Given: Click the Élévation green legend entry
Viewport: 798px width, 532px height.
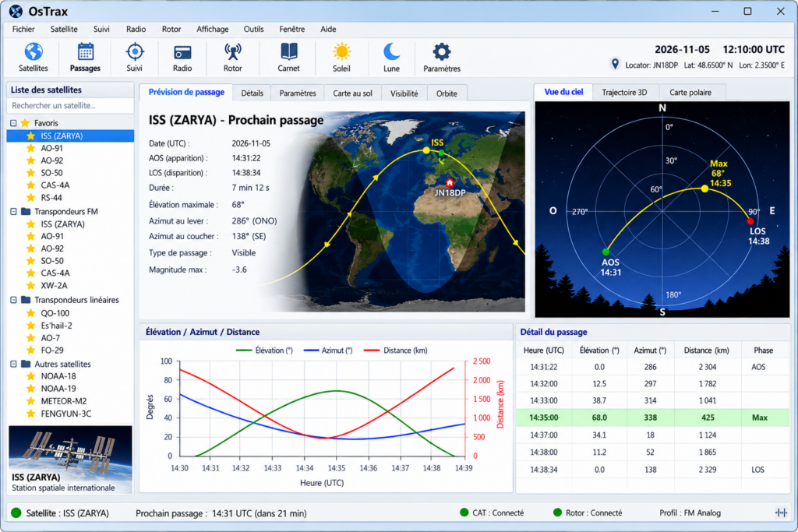Looking at the screenshot, I should pos(265,351).
